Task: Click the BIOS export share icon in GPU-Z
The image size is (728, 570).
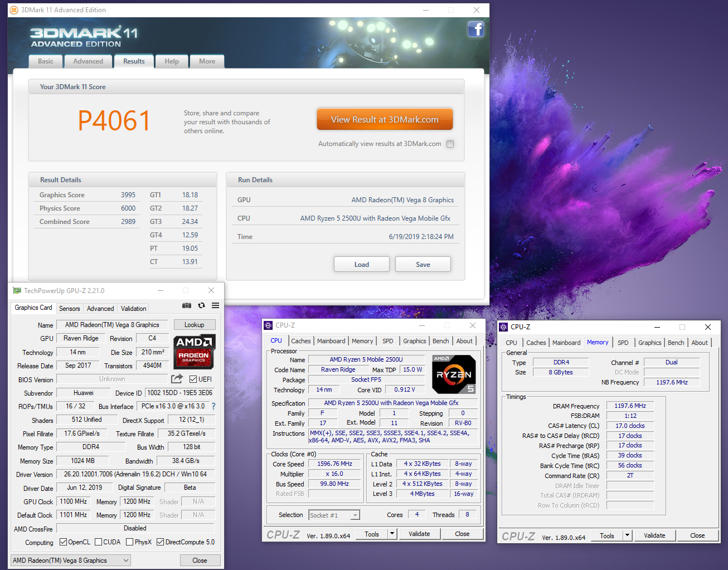Action: [177, 379]
